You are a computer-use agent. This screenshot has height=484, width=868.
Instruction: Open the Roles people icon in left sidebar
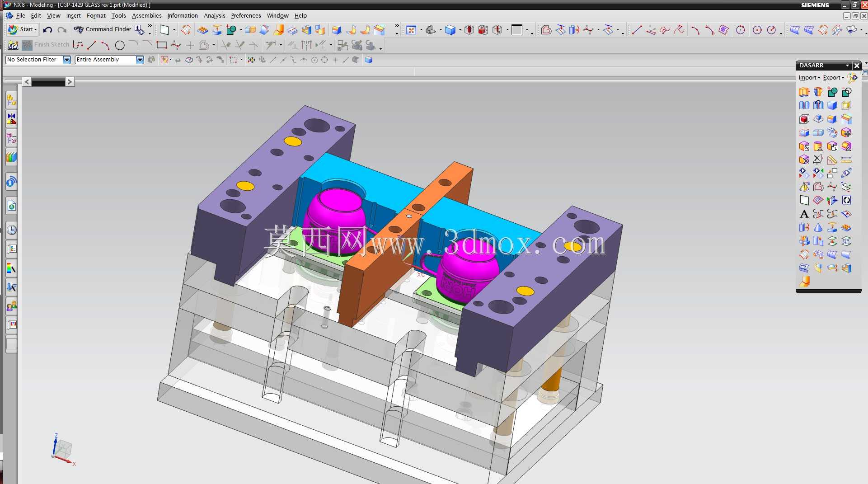point(11,306)
